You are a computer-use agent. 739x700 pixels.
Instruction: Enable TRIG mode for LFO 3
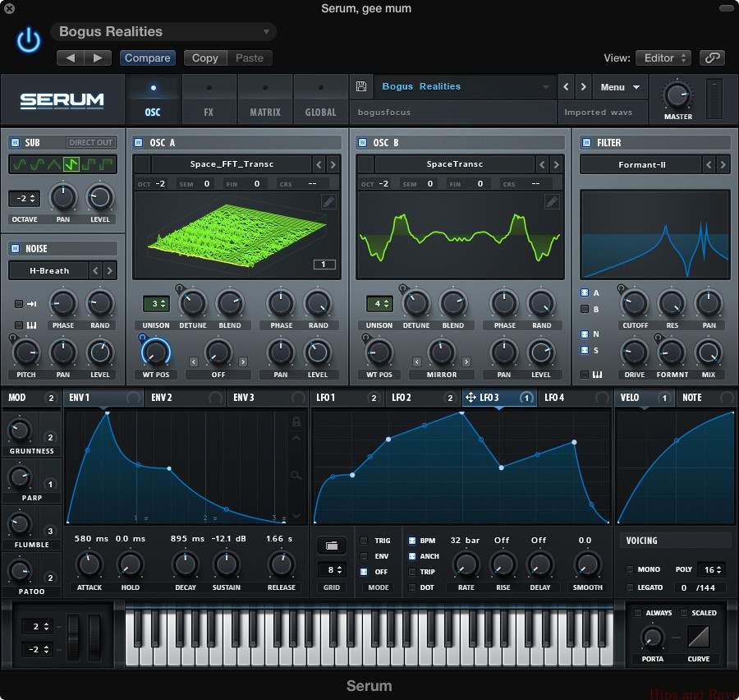[x=364, y=541]
